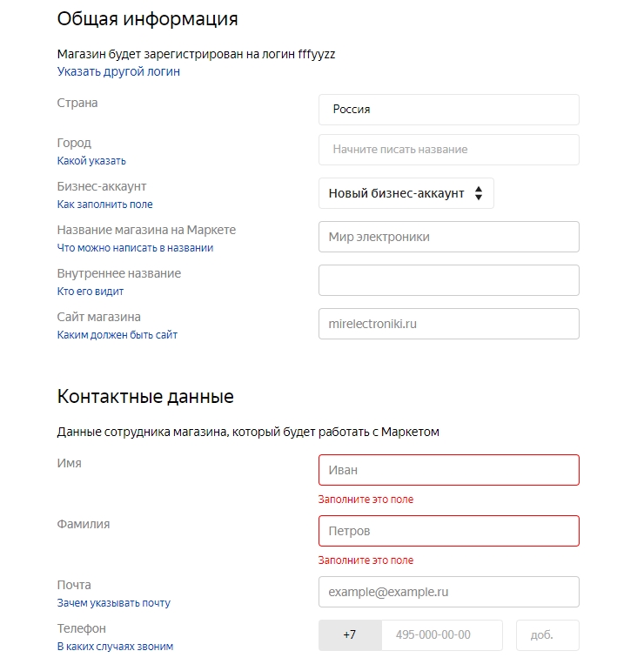The width and height of the screenshot is (644, 671).
Task: Click the first name field 'Иван'
Action: click(448, 470)
